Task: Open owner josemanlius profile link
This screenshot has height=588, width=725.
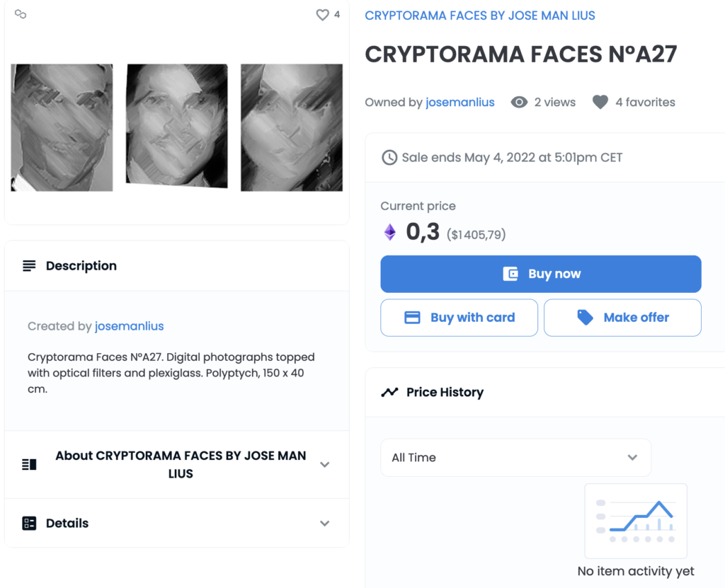Action: click(460, 102)
